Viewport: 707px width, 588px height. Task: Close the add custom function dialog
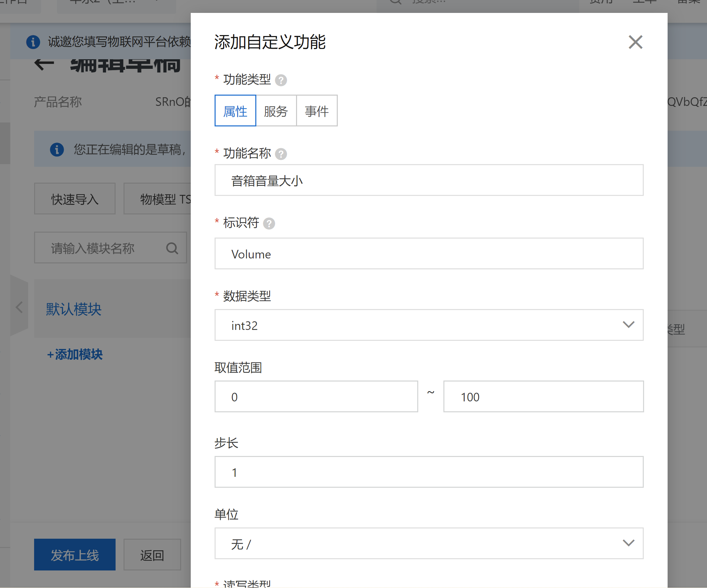pos(635,42)
